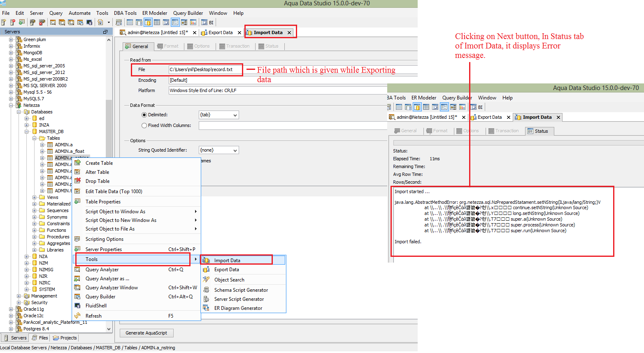Click the Drop Table red X icon
The width and height of the screenshot is (644, 353).
[77, 181]
